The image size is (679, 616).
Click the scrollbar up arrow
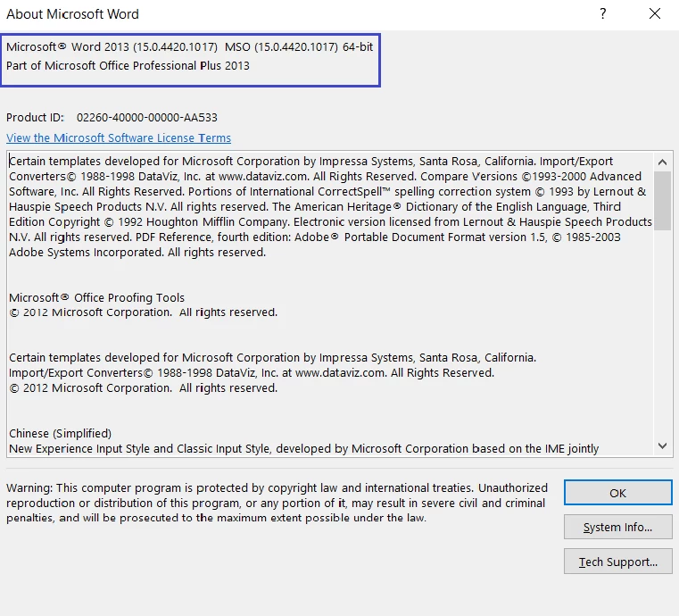click(662, 162)
